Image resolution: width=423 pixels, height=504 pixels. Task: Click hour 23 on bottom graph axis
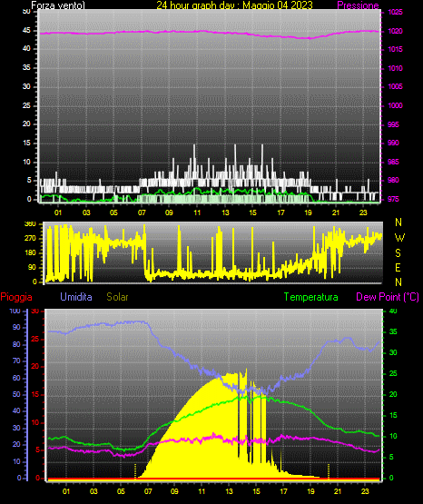pos(365,491)
